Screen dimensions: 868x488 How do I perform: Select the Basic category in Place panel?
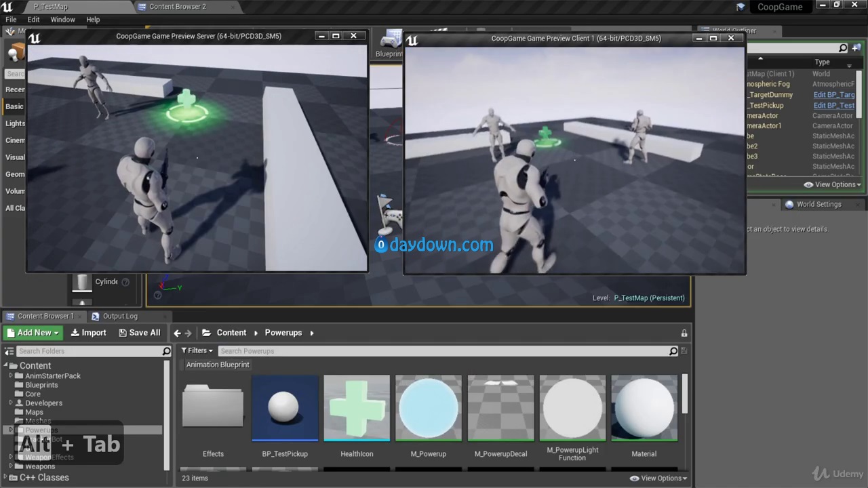click(x=15, y=106)
